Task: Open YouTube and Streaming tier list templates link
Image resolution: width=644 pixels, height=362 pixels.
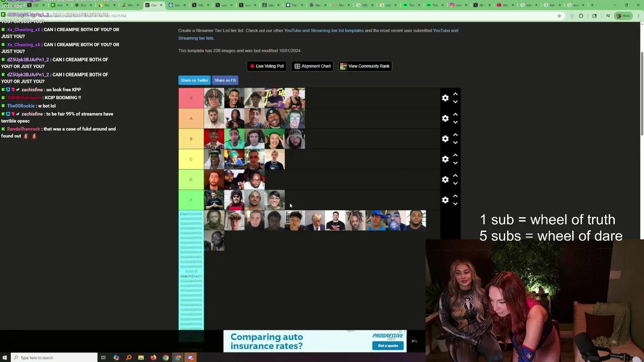Action: click(324, 31)
